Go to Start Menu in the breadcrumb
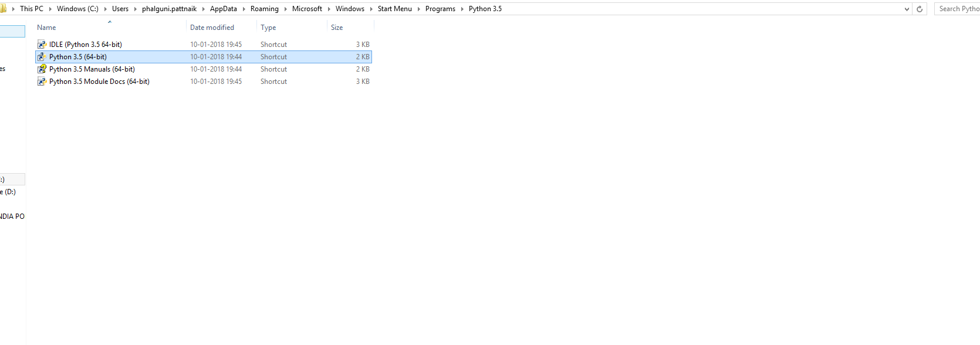980x345 pixels. 394,9
